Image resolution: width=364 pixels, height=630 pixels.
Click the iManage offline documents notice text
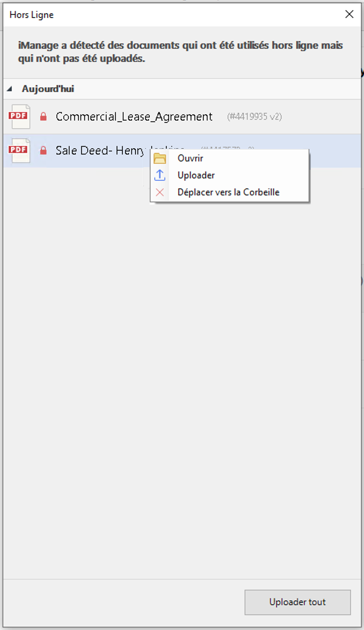click(x=180, y=52)
